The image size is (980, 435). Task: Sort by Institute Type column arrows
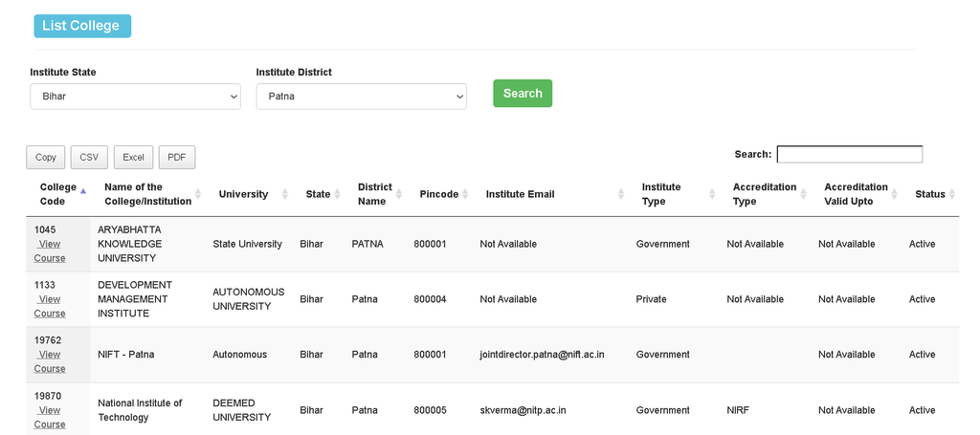[712, 194]
